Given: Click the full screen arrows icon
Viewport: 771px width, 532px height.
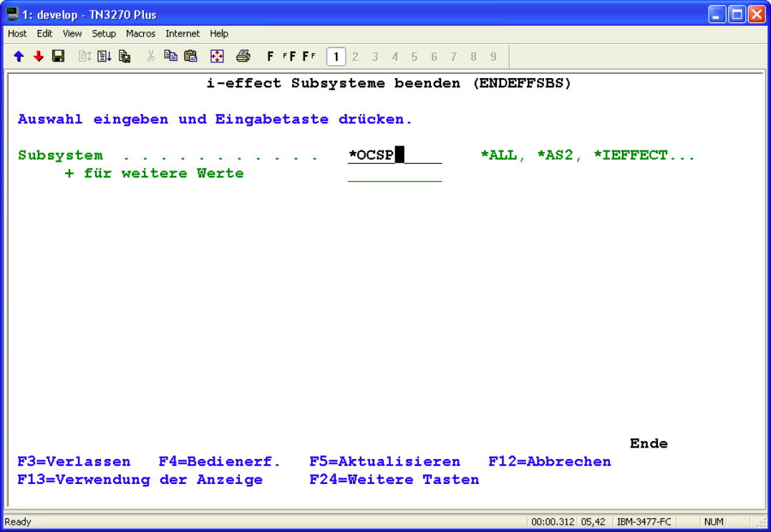Looking at the screenshot, I should click(217, 57).
